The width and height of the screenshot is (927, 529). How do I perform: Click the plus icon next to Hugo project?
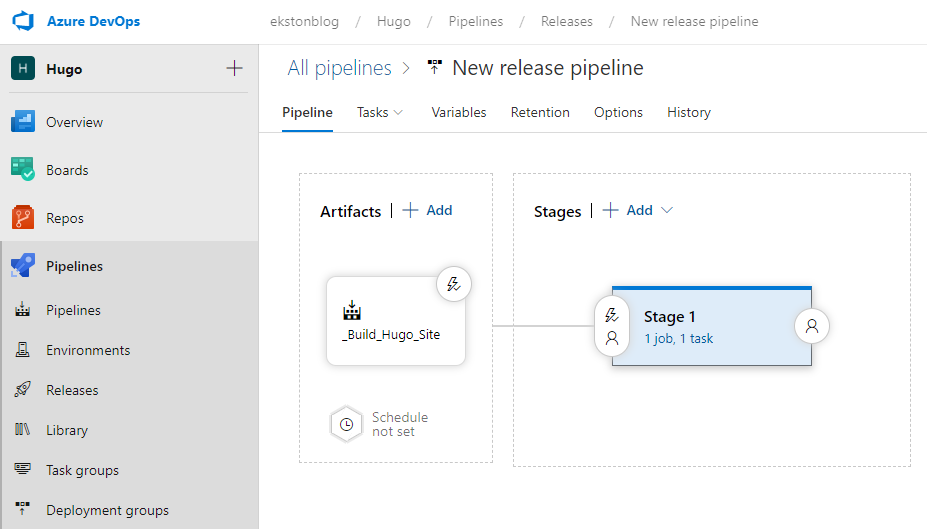coord(234,69)
